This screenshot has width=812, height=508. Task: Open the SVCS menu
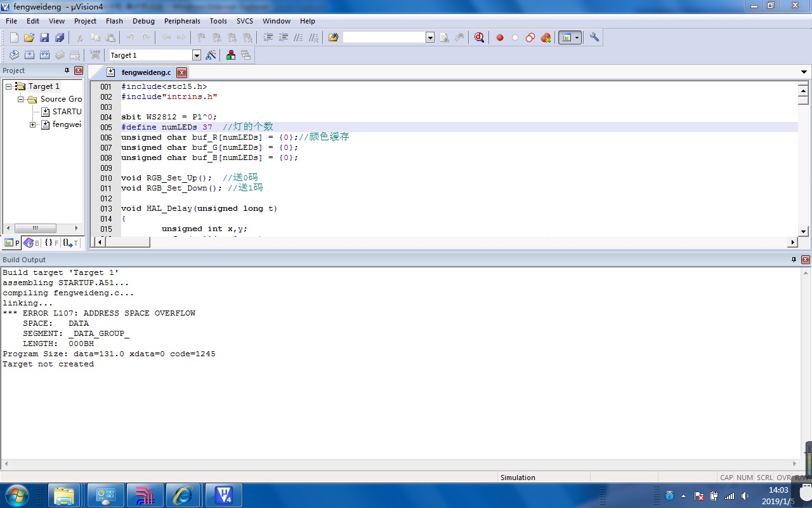click(245, 21)
